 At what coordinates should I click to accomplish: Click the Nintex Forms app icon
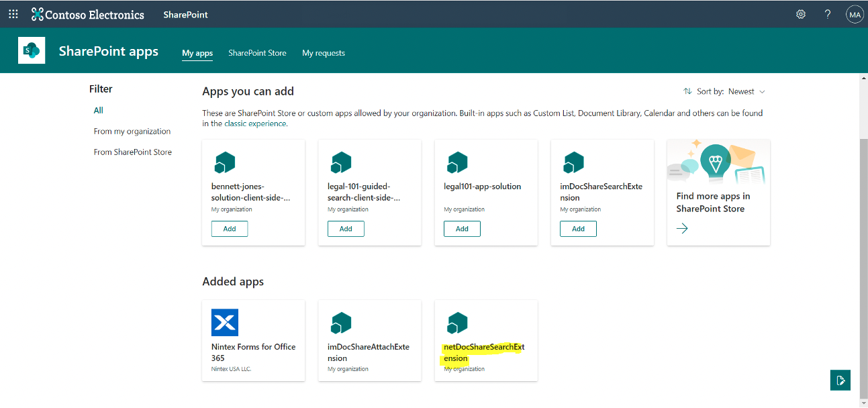[x=225, y=322]
